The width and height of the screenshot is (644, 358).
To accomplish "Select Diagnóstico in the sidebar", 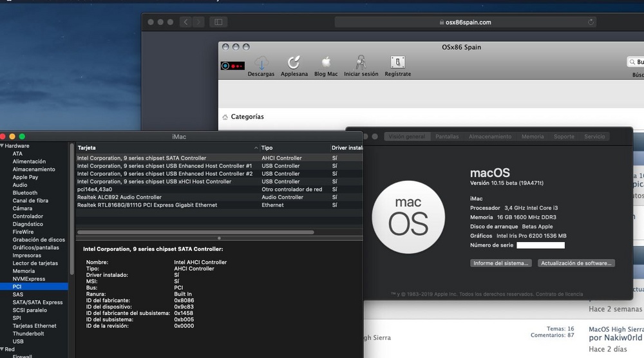I will [x=28, y=224].
